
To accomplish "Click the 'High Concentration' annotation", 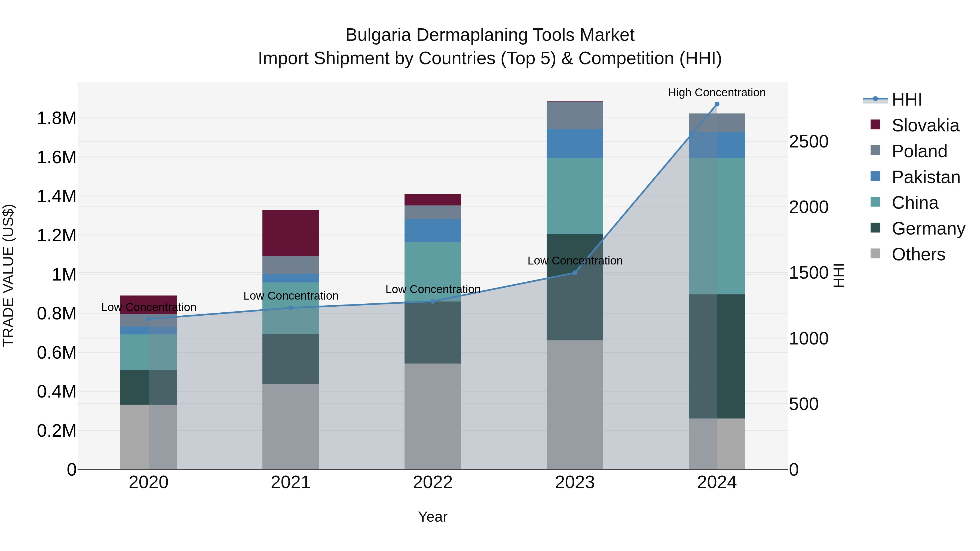I will (717, 93).
